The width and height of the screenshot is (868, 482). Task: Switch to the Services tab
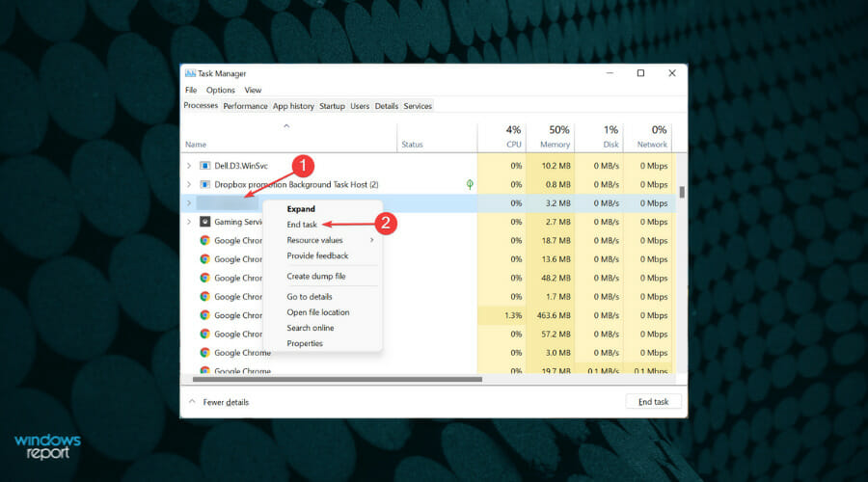coord(418,106)
